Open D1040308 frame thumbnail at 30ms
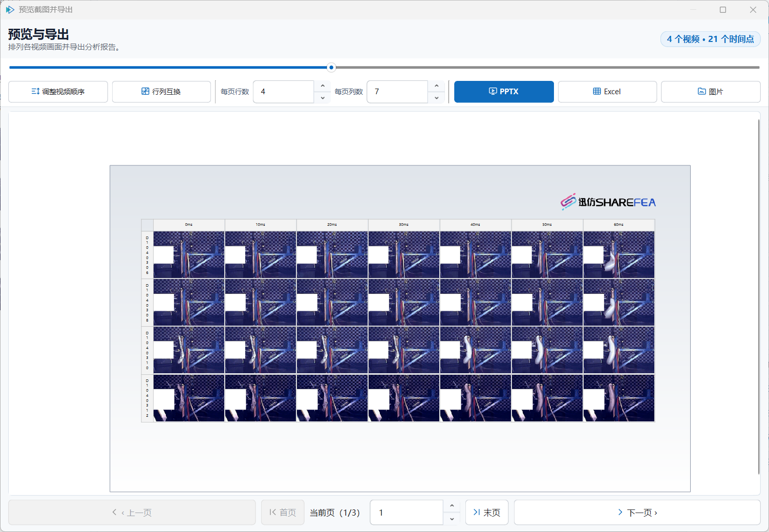This screenshot has height=532, width=769. (x=404, y=303)
